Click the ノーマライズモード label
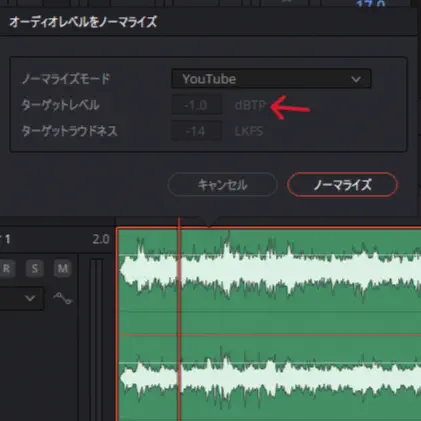Viewport: 421px width, 421px height. click(x=66, y=79)
